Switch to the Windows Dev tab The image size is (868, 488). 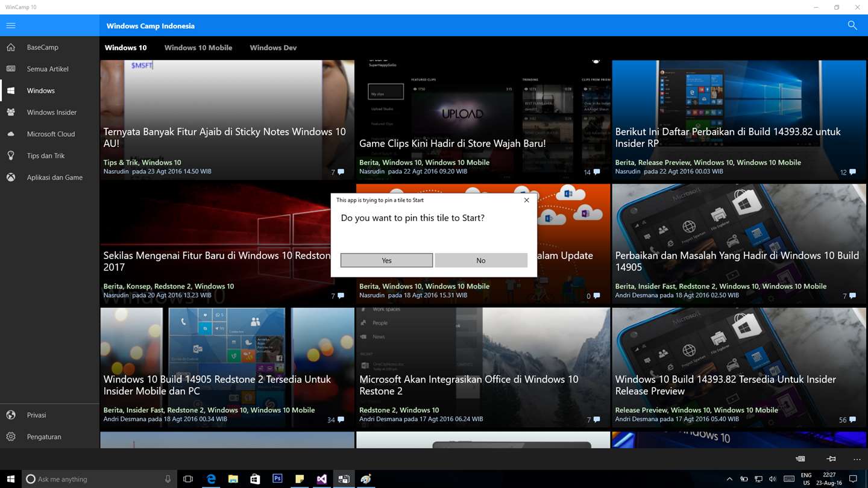pos(273,48)
